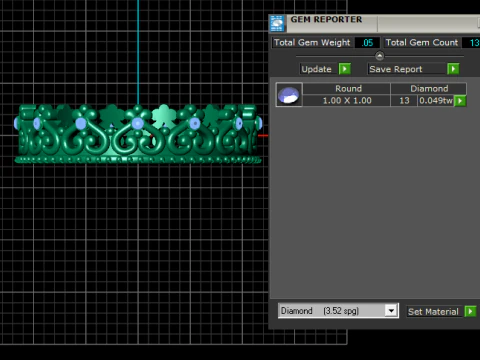
Task: Click green arrow next to 0.049tw
Action: click(460, 101)
